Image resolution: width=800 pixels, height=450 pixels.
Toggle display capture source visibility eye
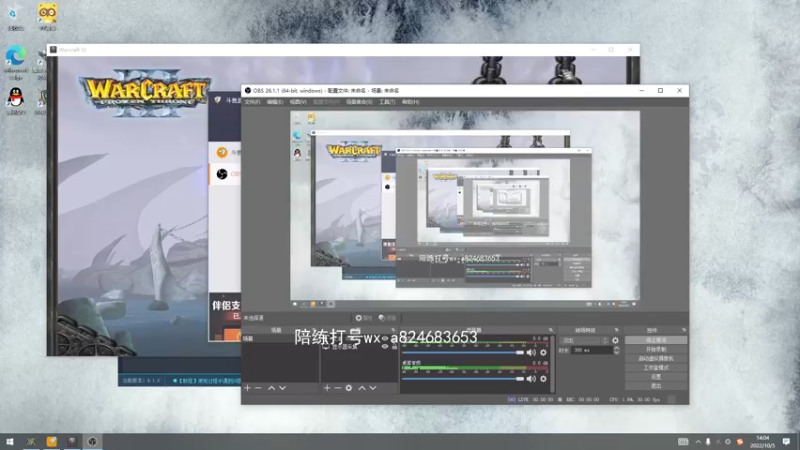385,347
